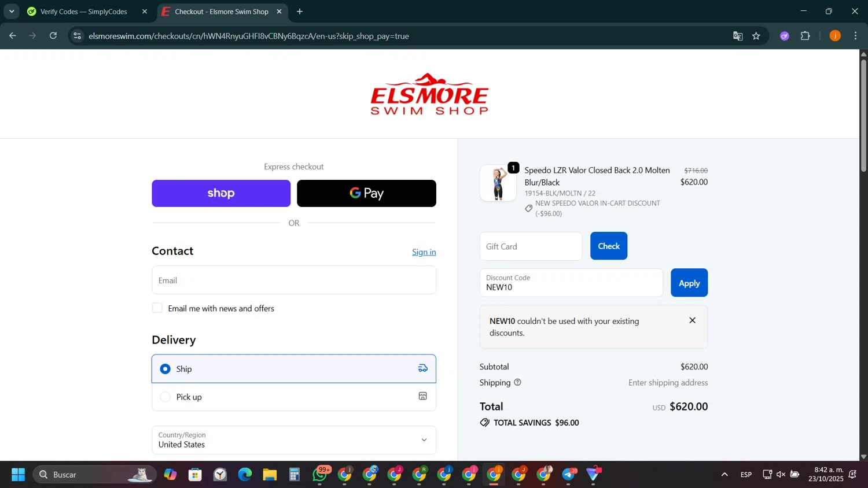Image resolution: width=868 pixels, height=488 pixels.
Task: Open the clock showing 8:42 a. m.
Action: [x=826, y=474]
